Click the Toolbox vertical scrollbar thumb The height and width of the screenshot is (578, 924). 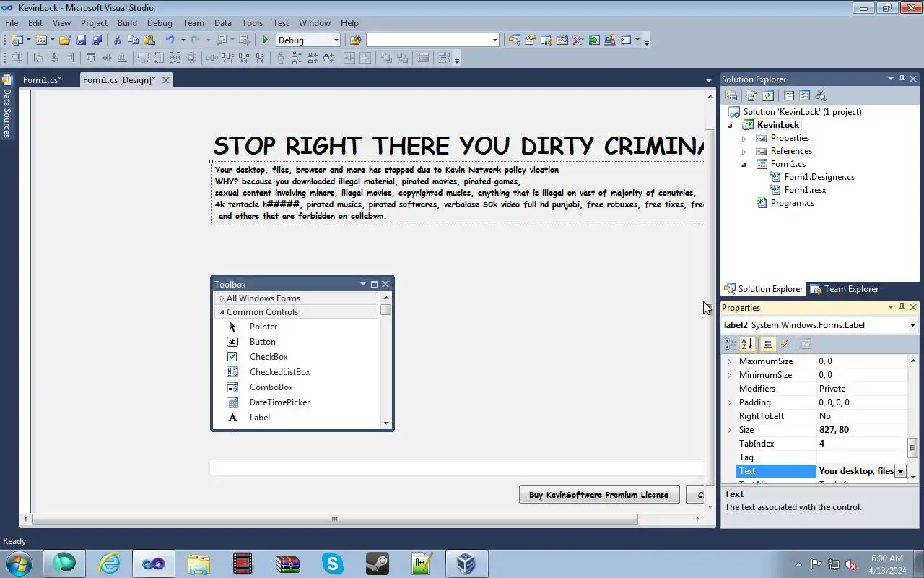tap(386, 309)
